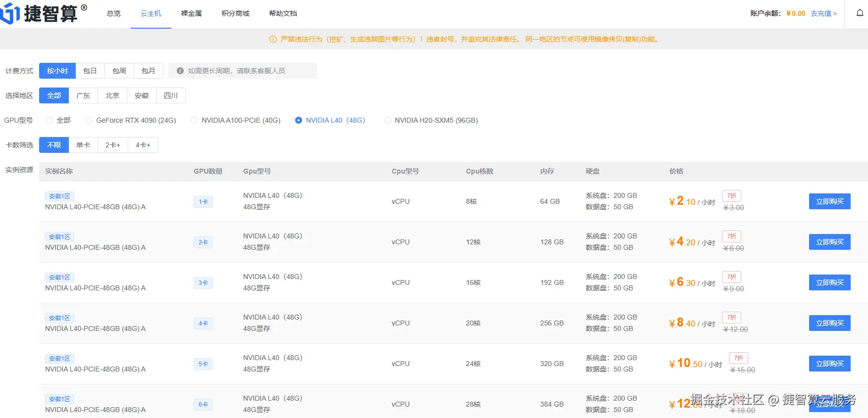Click the 6卡 GPU count badge
Screen dimensions: 868x418
(x=203, y=405)
